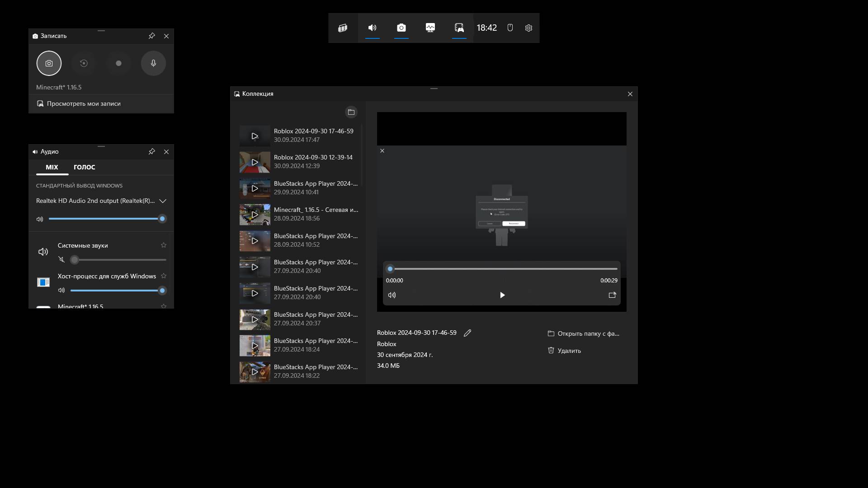Mute Хост-процесс для служб Windows
The image size is (868, 488).
click(x=61, y=291)
